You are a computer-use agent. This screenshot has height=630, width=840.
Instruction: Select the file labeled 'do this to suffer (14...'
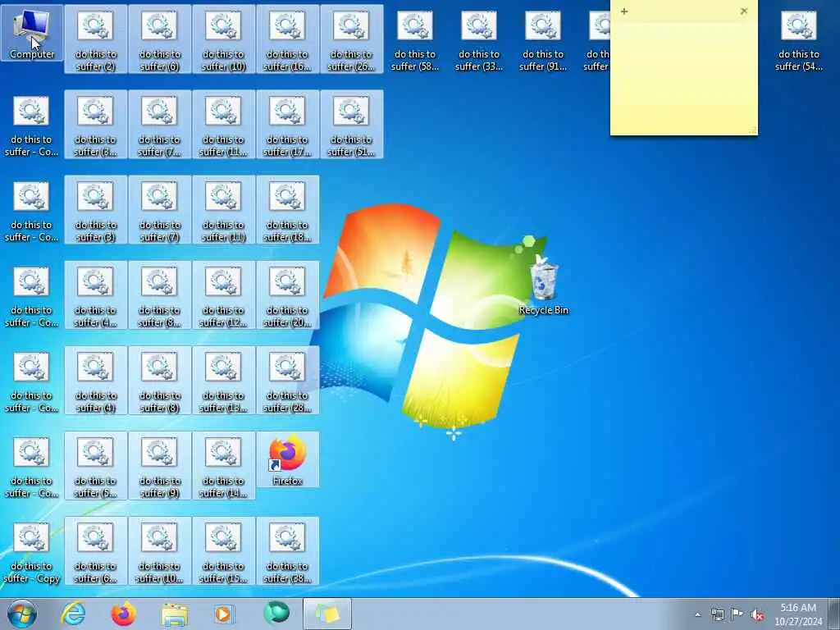coord(223,465)
